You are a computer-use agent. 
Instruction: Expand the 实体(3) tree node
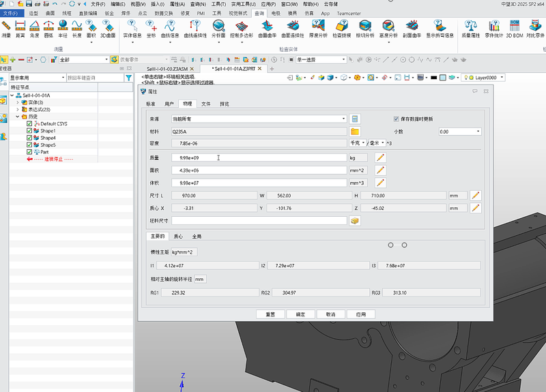click(x=18, y=102)
